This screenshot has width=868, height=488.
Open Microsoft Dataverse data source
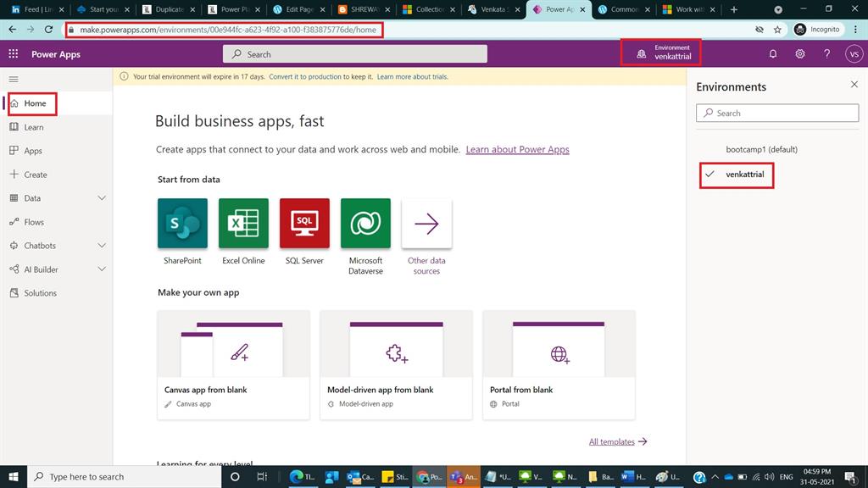364,224
